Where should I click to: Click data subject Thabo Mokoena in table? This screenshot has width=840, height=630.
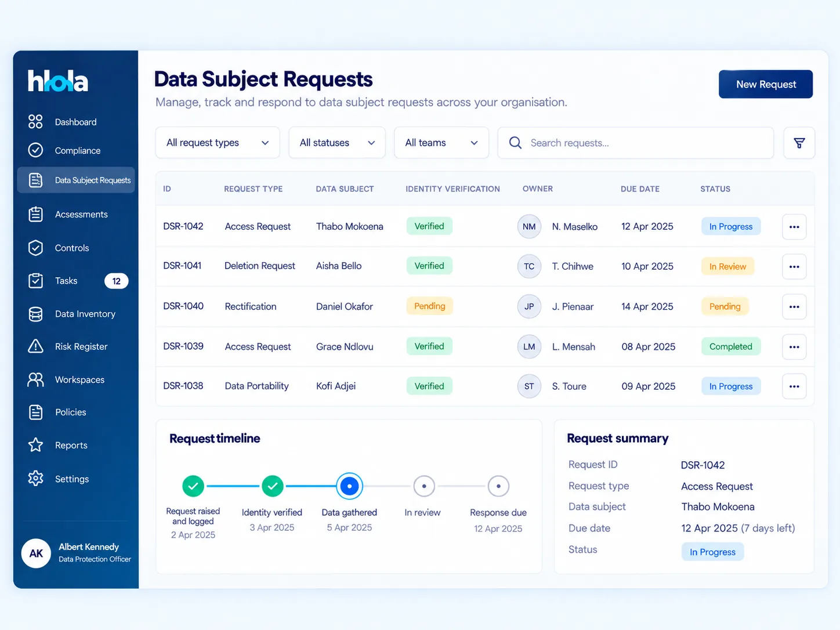coord(350,226)
